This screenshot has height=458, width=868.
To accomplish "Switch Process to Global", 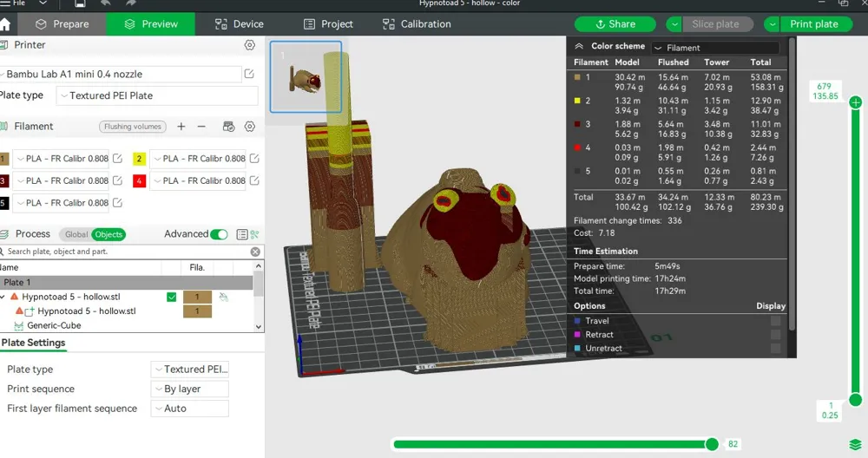I will pyautogui.click(x=76, y=234).
